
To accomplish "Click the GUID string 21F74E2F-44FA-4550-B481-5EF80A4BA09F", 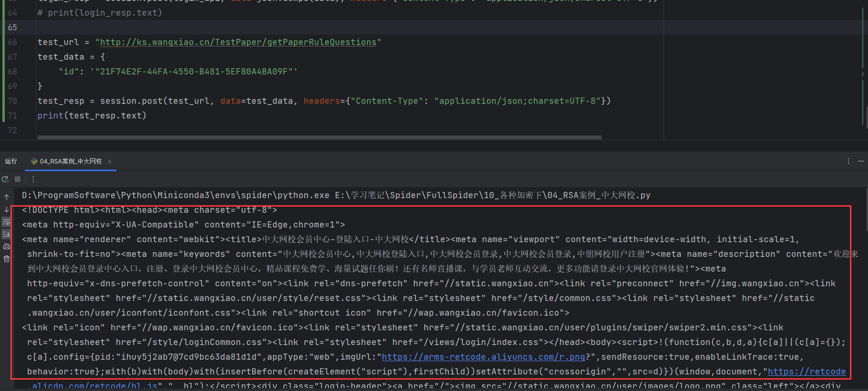I will click(x=194, y=72).
